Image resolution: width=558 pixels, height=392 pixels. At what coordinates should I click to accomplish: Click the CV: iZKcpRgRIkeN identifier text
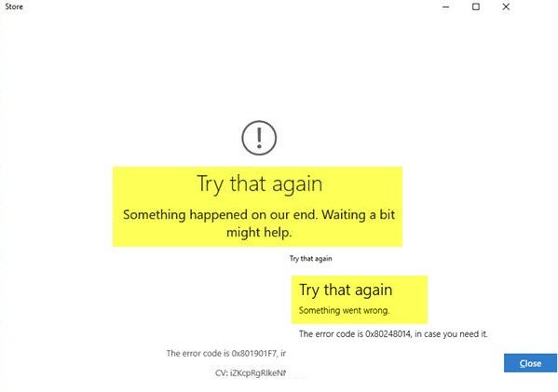[251, 372]
